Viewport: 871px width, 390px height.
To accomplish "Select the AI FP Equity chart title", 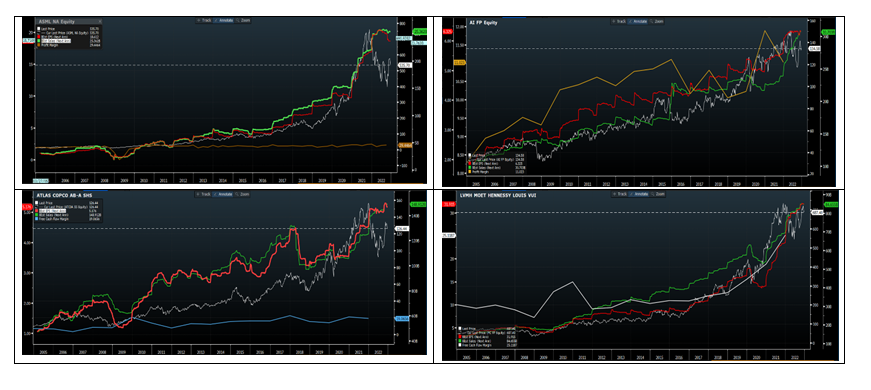I will [483, 23].
